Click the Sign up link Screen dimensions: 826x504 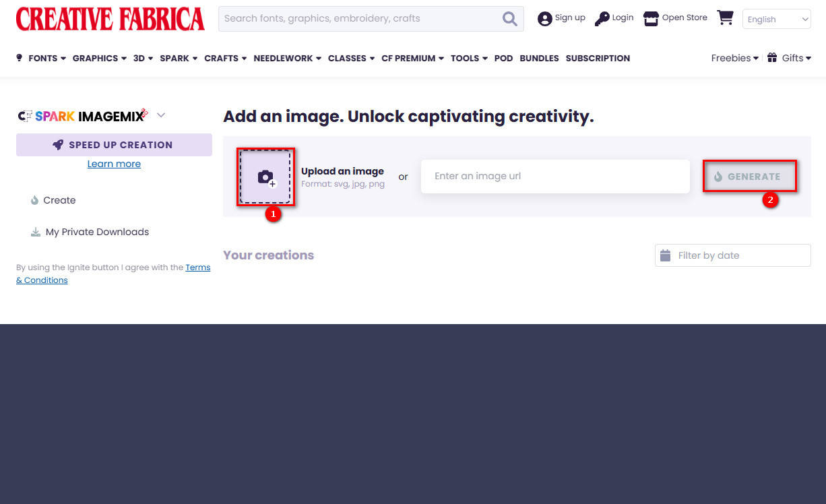[x=570, y=18]
